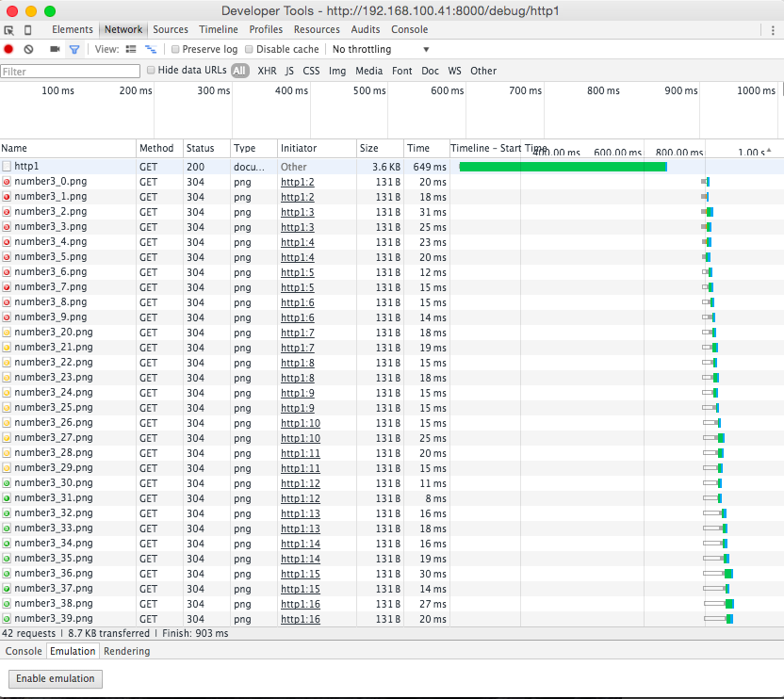The width and height of the screenshot is (784, 699).
Task: Open initiator link http1:13 for number3_32.png
Action: 301,513
